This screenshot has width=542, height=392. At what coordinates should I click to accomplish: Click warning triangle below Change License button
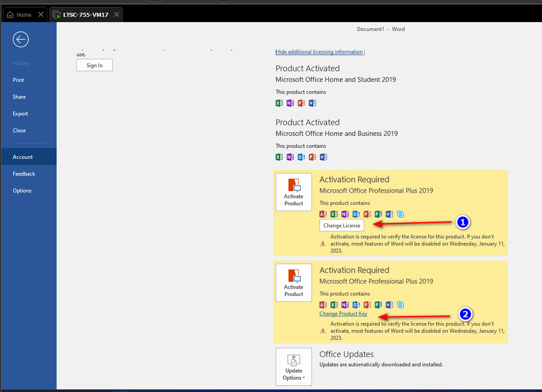click(322, 244)
